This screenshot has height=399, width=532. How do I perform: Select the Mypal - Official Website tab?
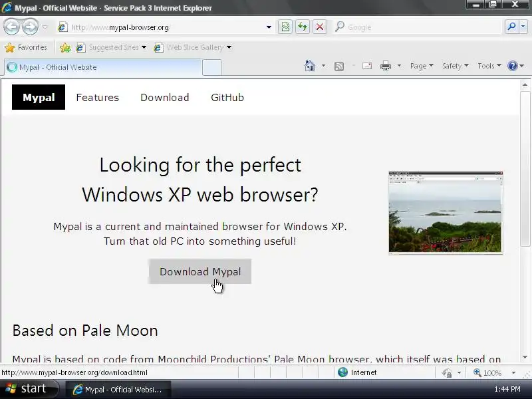[103, 67]
